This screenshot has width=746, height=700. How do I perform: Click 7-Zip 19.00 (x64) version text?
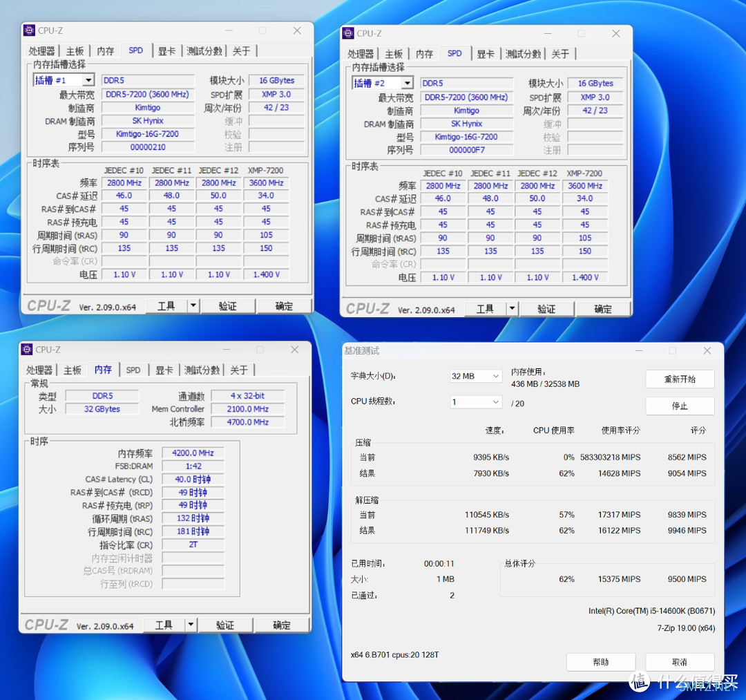click(686, 627)
